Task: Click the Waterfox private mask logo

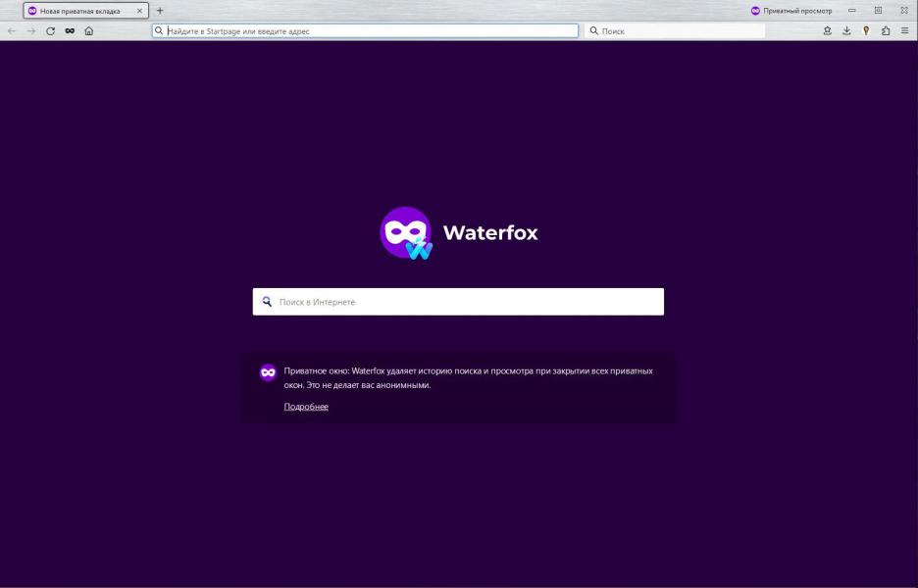Action: (x=406, y=233)
